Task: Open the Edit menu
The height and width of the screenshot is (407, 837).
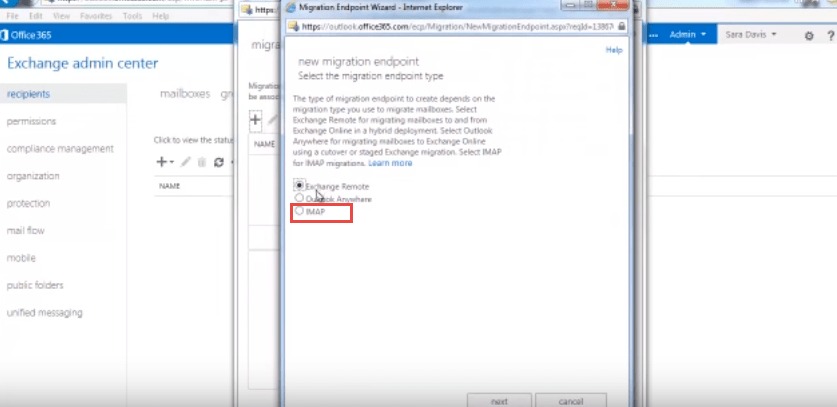Action: tap(36, 16)
